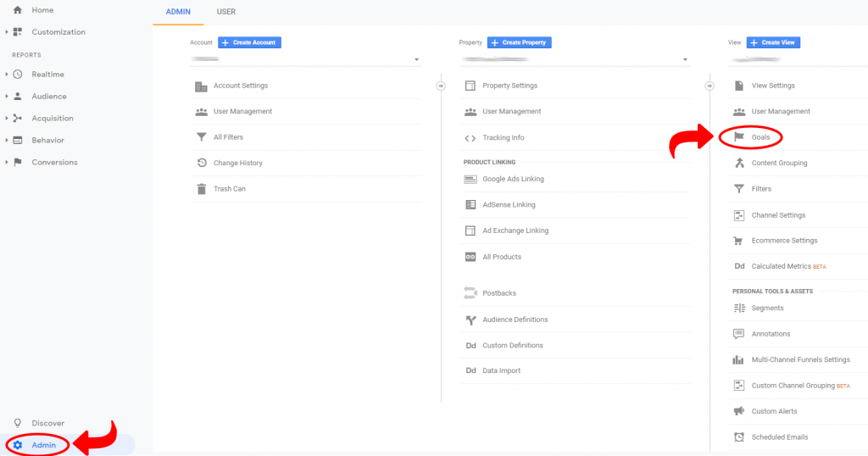Click the Trash Can icon
Viewport: 868px width, 456px height.
(x=201, y=189)
